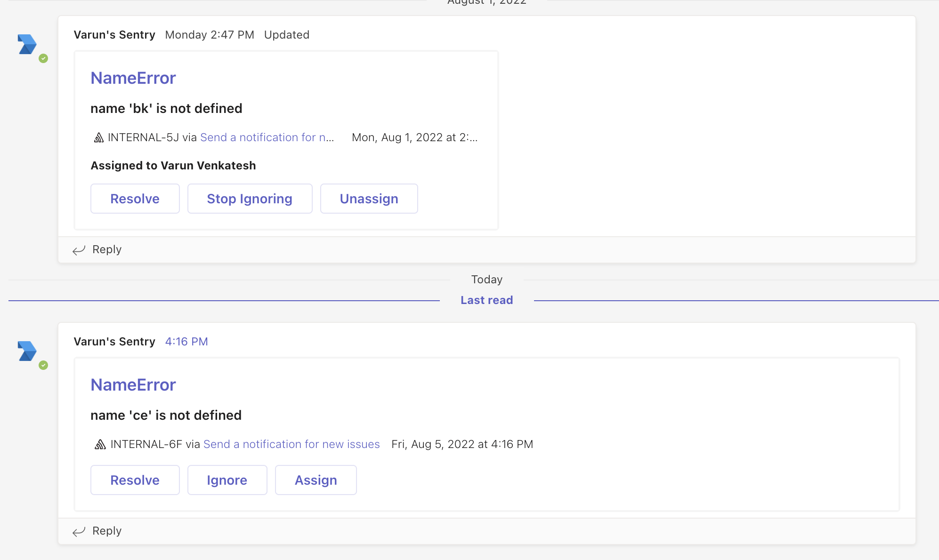Click green status badge on top avatar
The width and height of the screenshot is (939, 560).
click(43, 58)
